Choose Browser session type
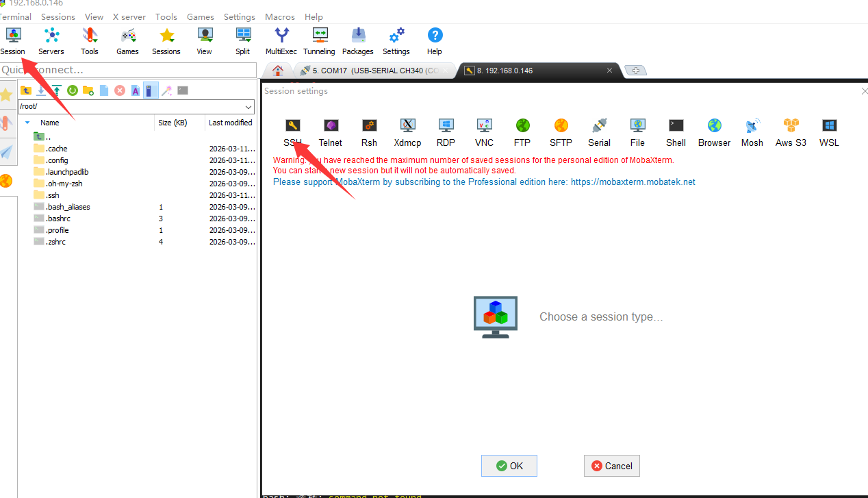The image size is (868, 498). click(714, 133)
